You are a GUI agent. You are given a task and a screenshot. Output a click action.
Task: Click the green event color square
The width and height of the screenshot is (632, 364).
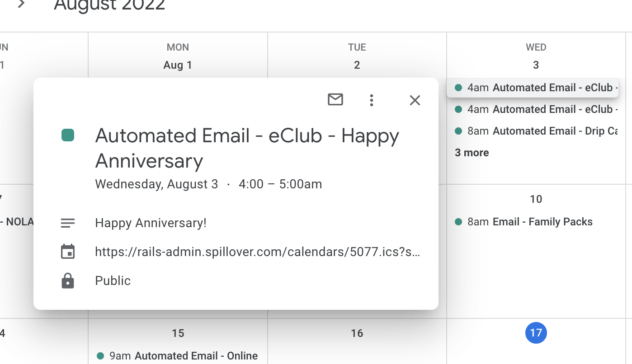pyautogui.click(x=68, y=135)
